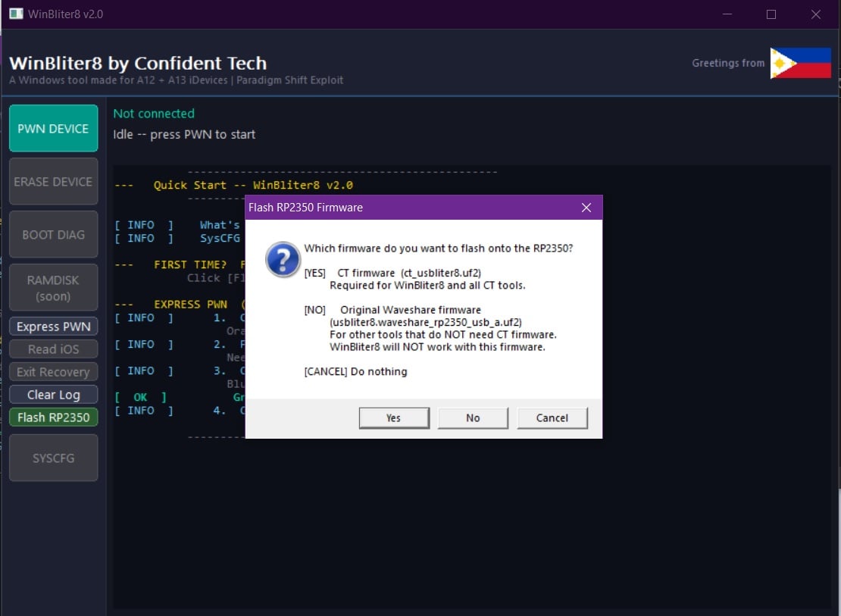Click 'Required for WinBliter8 and all CT tools.' text
Image resolution: width=841 pixels, height=616 pixels.
point(427,286)
